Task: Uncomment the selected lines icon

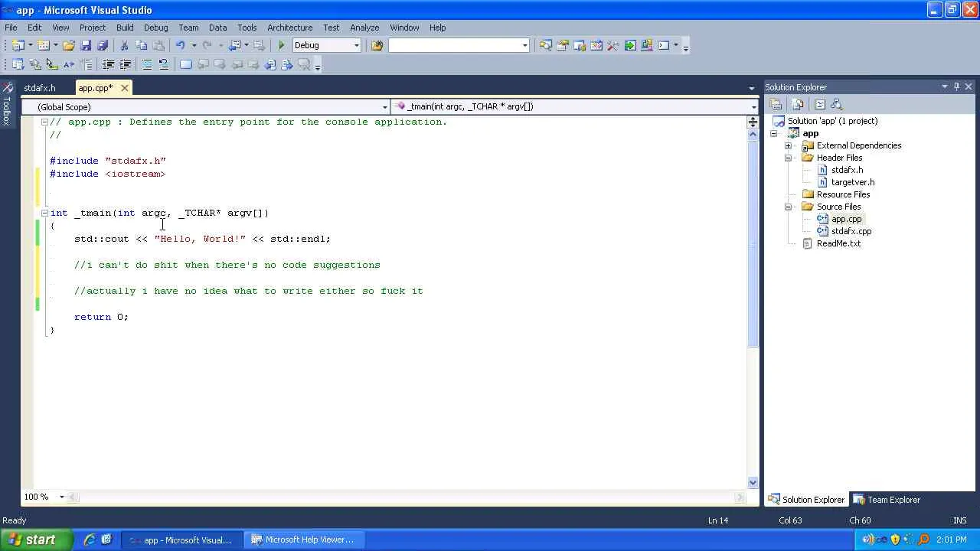Action: click(164, 64)
